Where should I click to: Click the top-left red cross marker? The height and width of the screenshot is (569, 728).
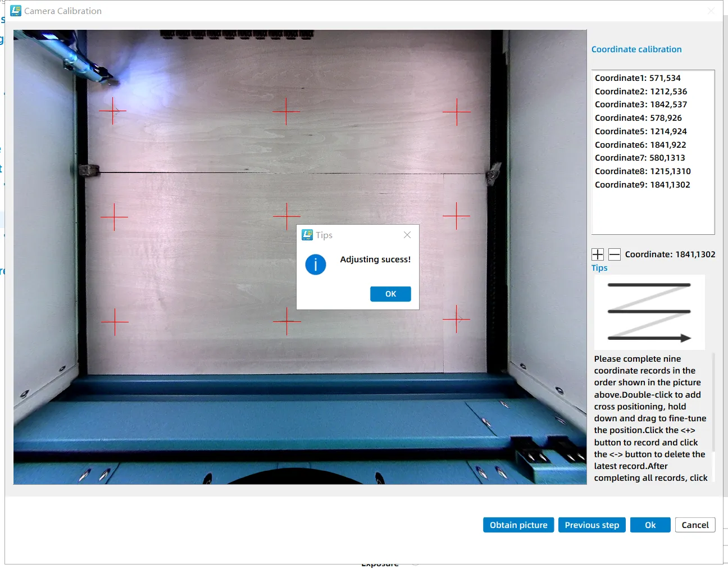[113, 111]
